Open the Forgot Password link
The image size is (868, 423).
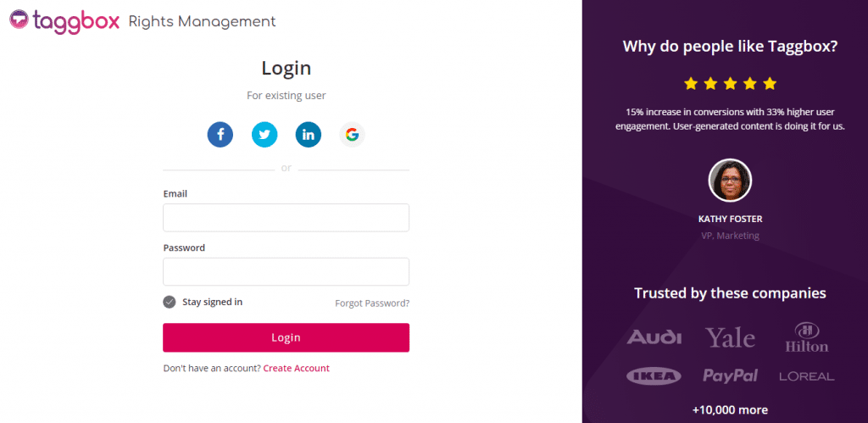[x=372, y=303]
